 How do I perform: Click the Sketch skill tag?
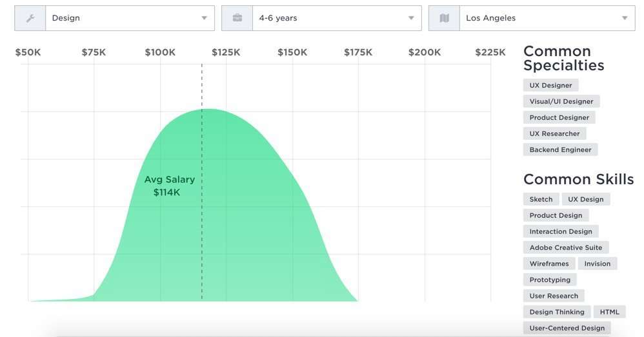(541, 199)
